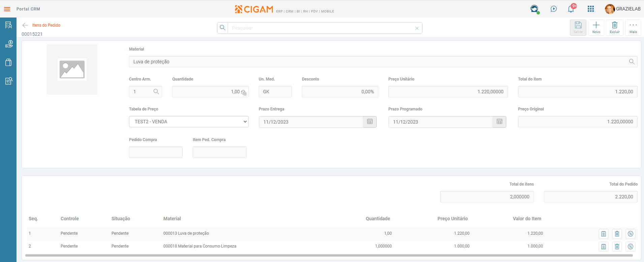Open the hamburger menu
Screen dimensions: 644x262
pyautogui.click(x=7, y=9)
